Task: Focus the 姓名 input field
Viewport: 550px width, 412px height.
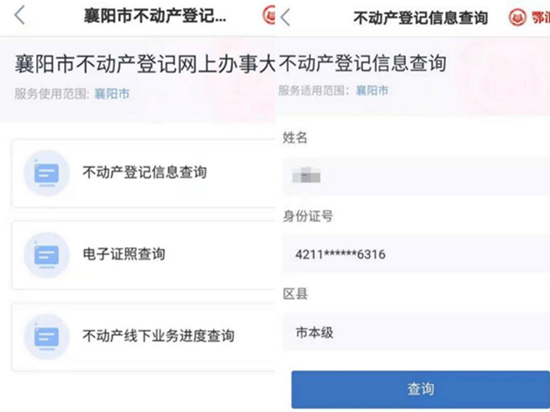Action: pos(416,176)
